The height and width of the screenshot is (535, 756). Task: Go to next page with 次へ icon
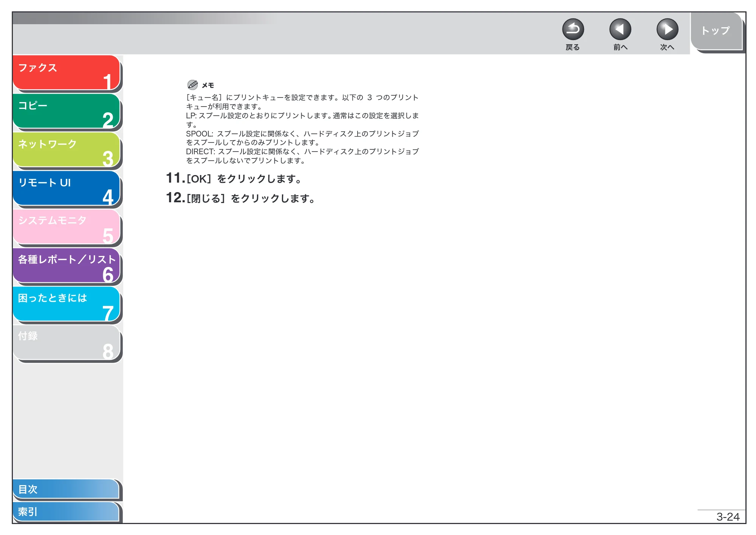[667, 29]
